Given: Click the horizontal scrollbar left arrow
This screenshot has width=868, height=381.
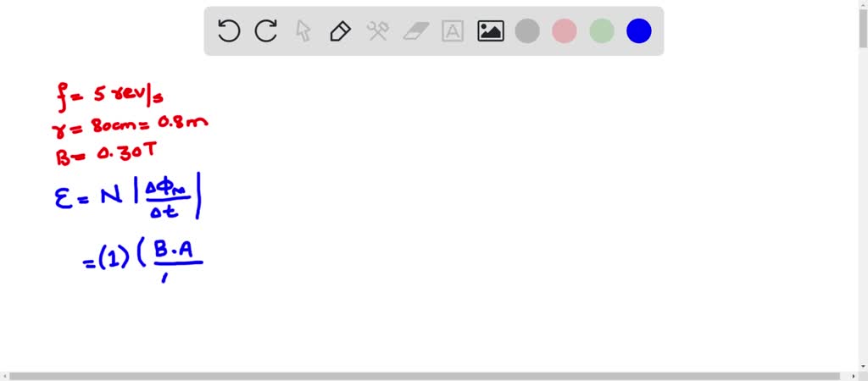Looking at the screenshot, I should [4, 377].
